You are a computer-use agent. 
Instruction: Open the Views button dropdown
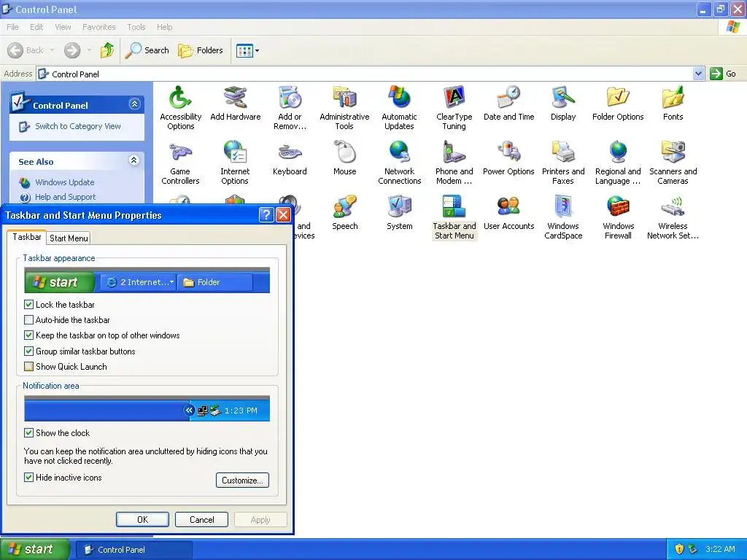pos(258,50)
